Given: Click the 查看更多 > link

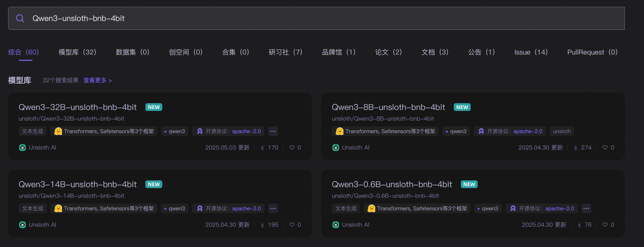Looking at the screenshot, I should tap(98, 80).
